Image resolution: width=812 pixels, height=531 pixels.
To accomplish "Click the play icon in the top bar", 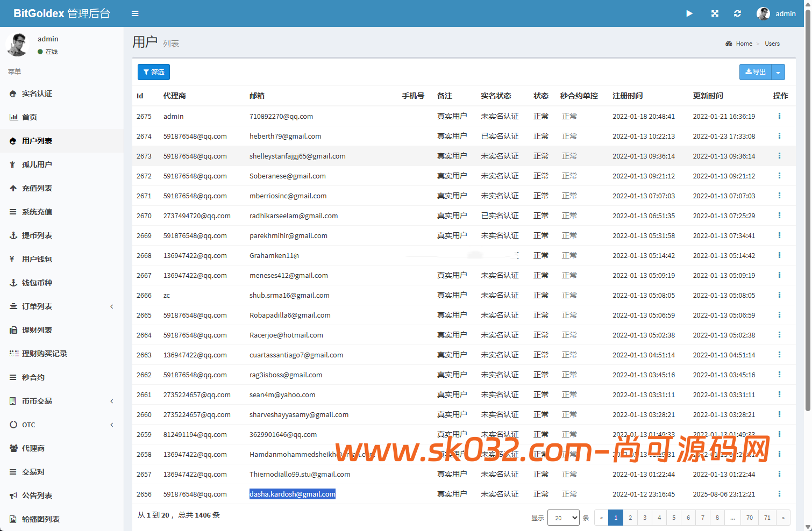I will point(689,13).
